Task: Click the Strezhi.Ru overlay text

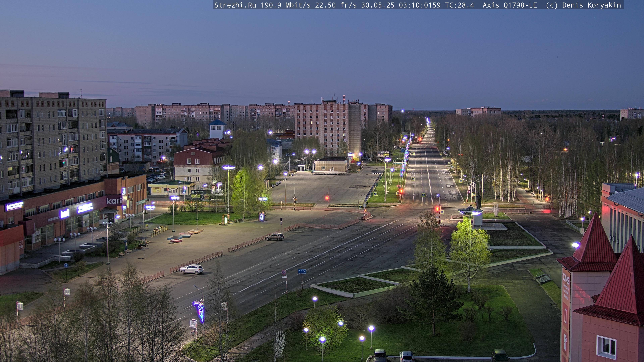Action: tap(235, 5)
